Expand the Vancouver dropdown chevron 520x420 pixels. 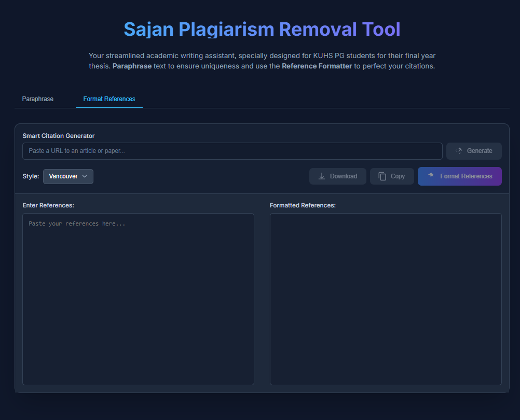85,176
